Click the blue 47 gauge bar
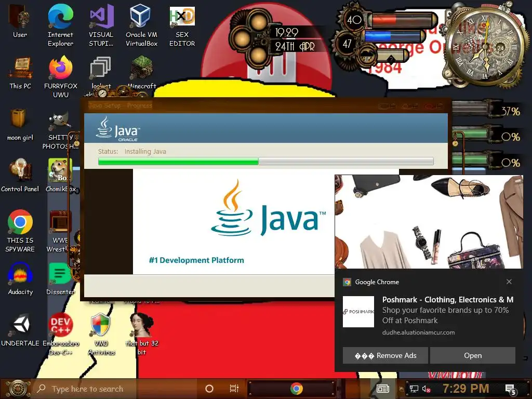 pyautogui.click(x=394, y=37)
